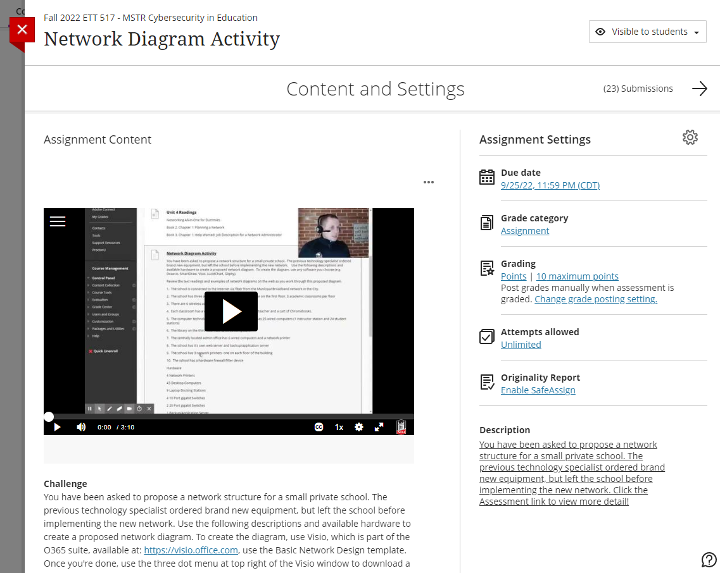Mute the video using the speaker icon
The width and height of the screenshot is (720, 574).
[x=80, y=427]
